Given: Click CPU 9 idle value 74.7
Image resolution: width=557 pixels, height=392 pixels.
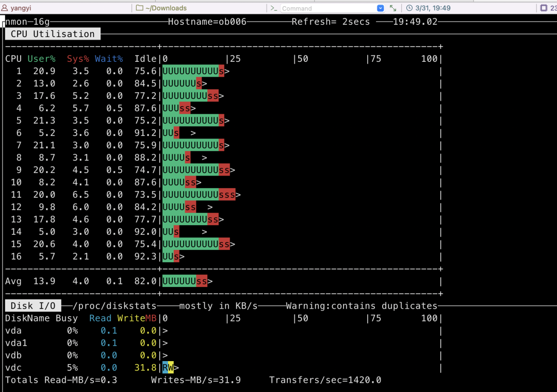Looking at the screenshot, I should click(x=145, y=170).
